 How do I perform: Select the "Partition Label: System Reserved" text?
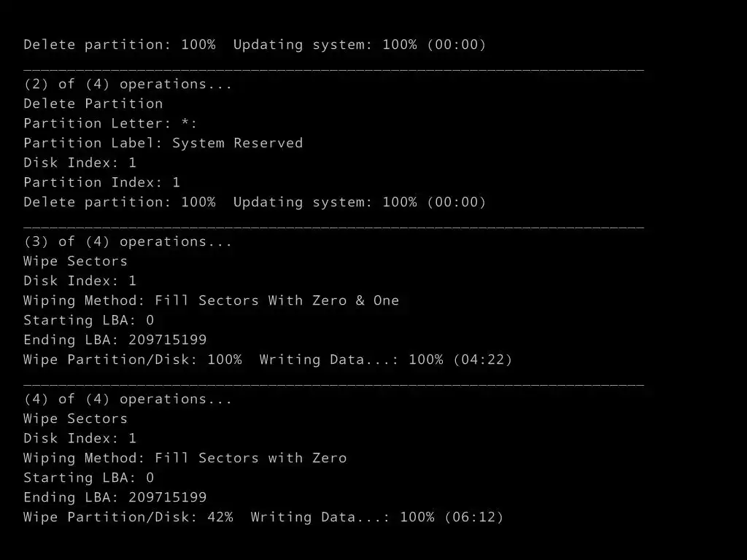pyautogui.click(x=163, y=143)
